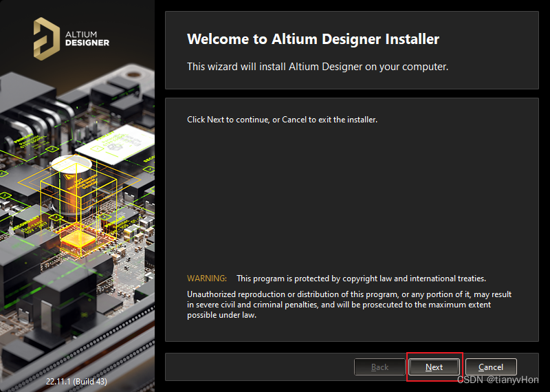Click the Welcome to Altium Designer Installer heading

[313, 39]
